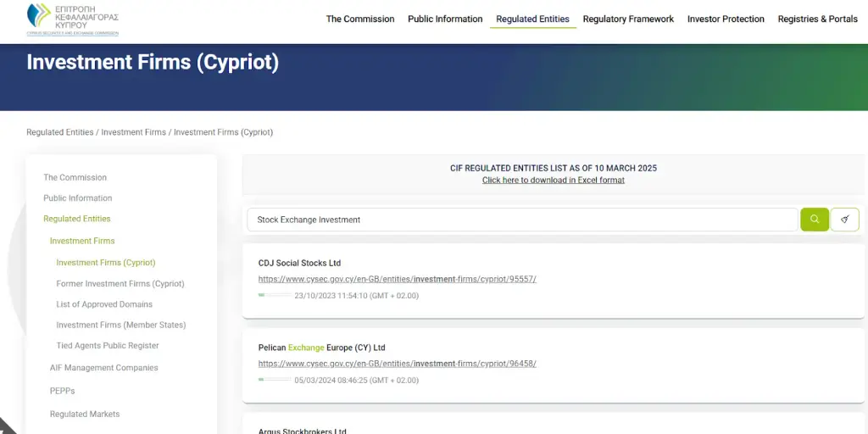Open Investment Firms (Member States) sidebar item

click(120, 325)
